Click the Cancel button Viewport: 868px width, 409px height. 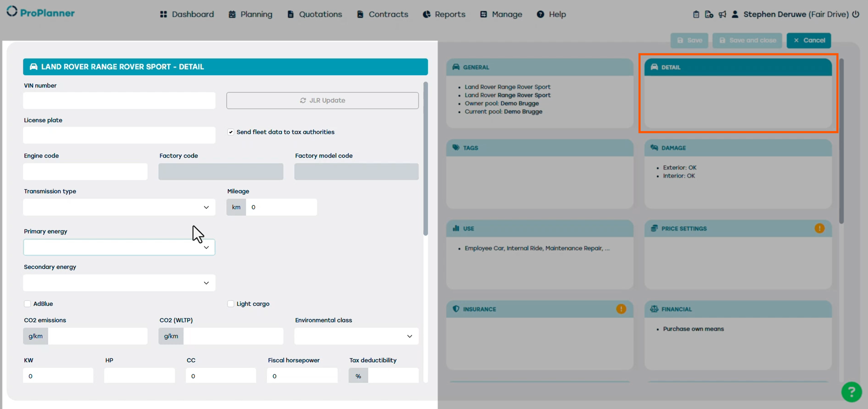tap(809, 40)
